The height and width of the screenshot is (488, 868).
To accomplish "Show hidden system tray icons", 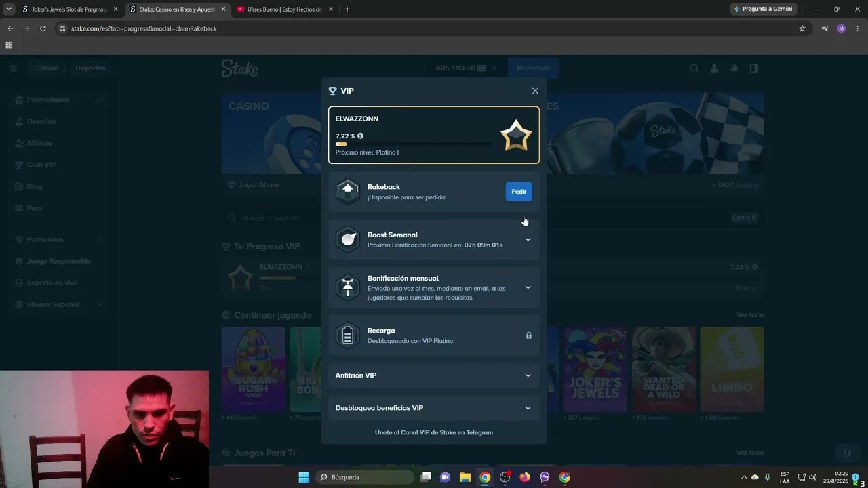I will [744, 477].
